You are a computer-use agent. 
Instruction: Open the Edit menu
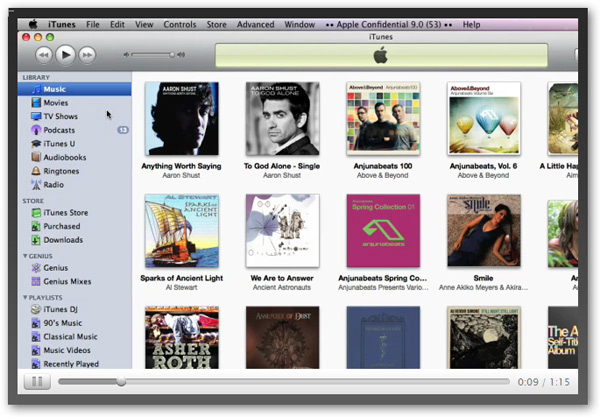coord(117,24)
